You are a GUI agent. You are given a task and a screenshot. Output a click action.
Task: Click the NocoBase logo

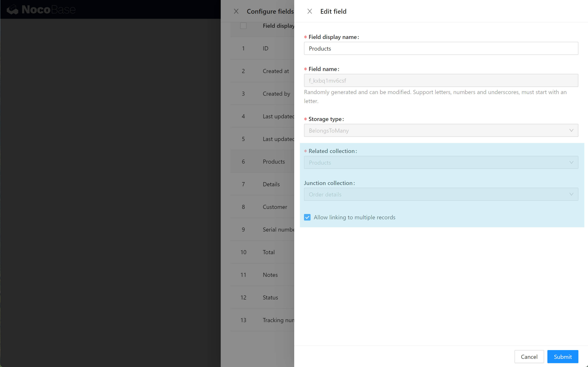(x=41, y=10)
